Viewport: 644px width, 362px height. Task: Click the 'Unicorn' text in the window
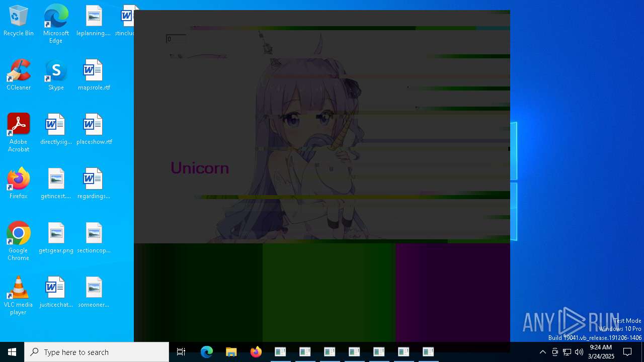click(x=200, y=168)
